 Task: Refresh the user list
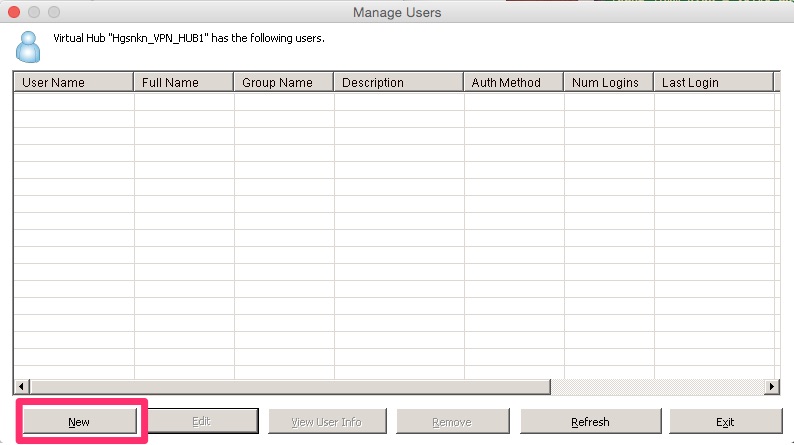point(590,422)
